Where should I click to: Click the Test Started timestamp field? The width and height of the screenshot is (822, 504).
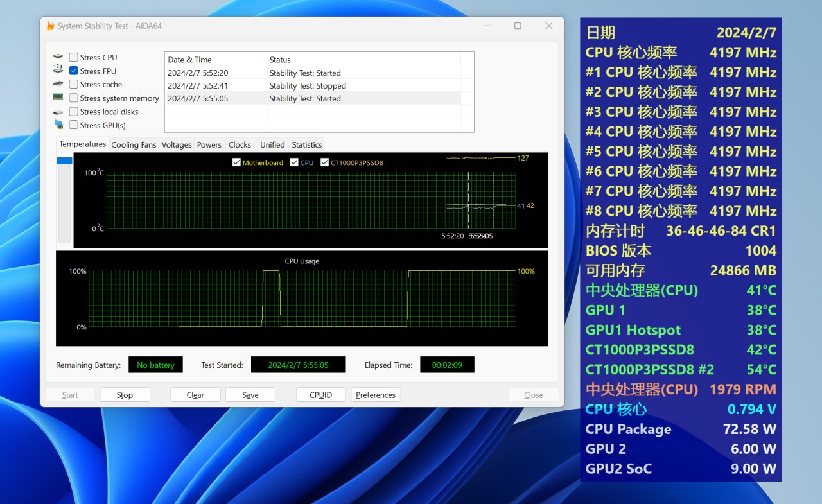tap(298, 365)
